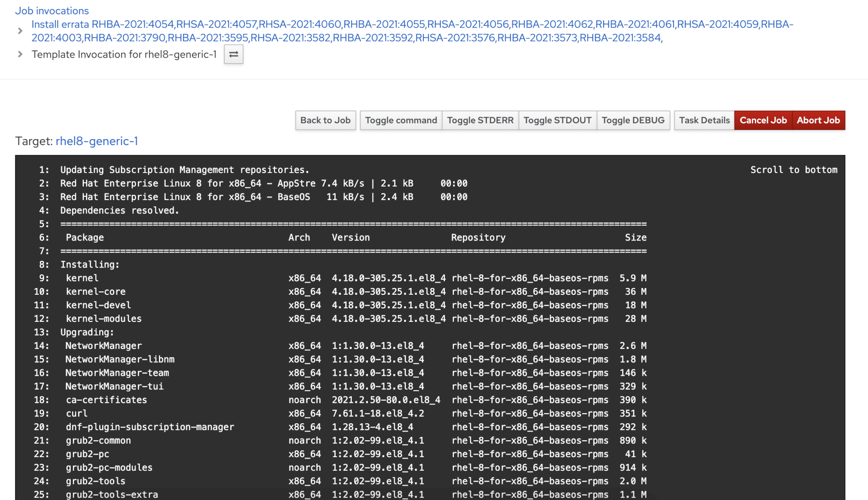This screenshot has height=500, width=868.
Task: Click the NetworkManager-tui package line
Action: (114, 386)
